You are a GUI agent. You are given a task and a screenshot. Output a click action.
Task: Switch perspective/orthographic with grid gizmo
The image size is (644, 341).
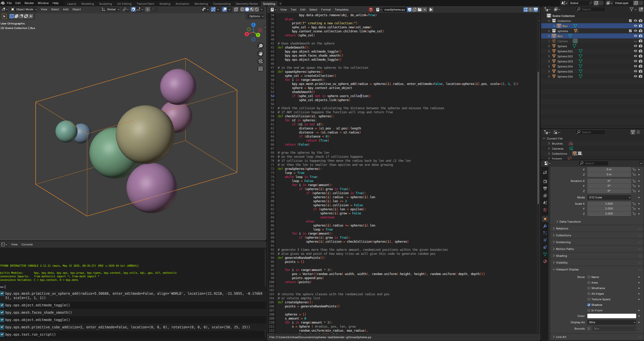[x=260, y=69]
